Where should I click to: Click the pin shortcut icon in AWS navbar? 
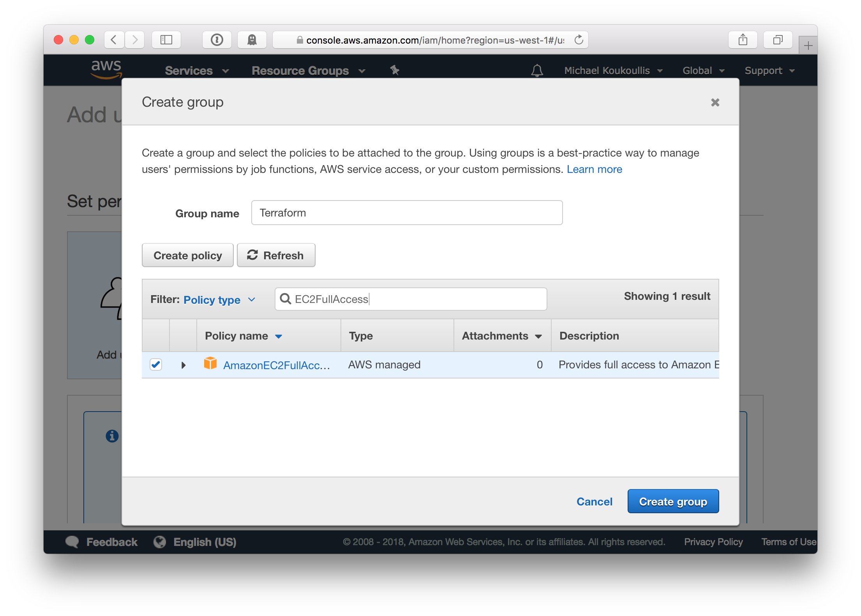(395, 70)
